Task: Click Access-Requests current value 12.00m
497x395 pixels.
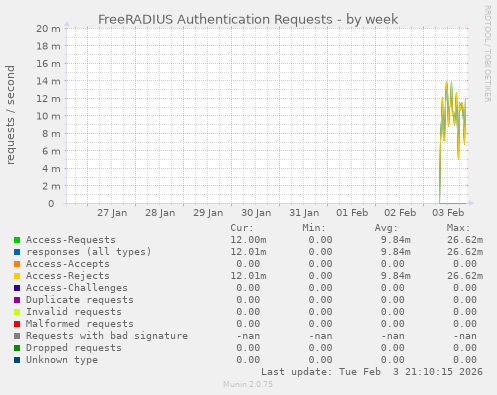Action: point(248,240)
